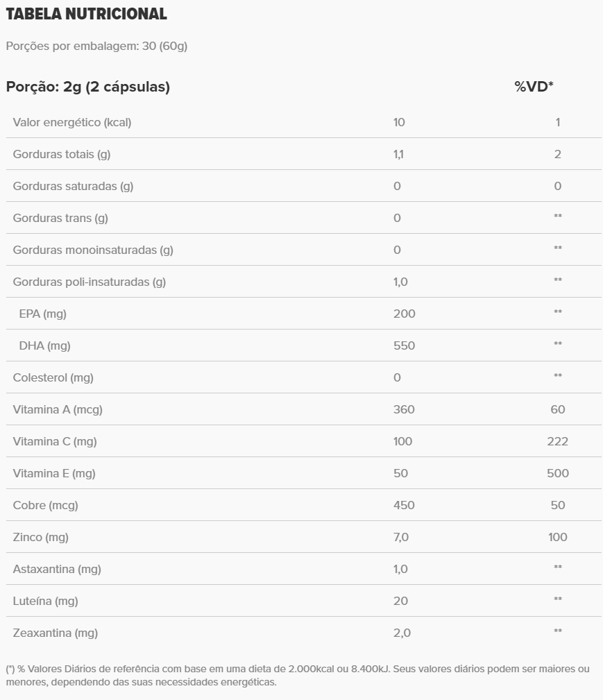Click the DHA value 550
The width and height of the screenshot is (603, 700).
[x=404, y=346]
